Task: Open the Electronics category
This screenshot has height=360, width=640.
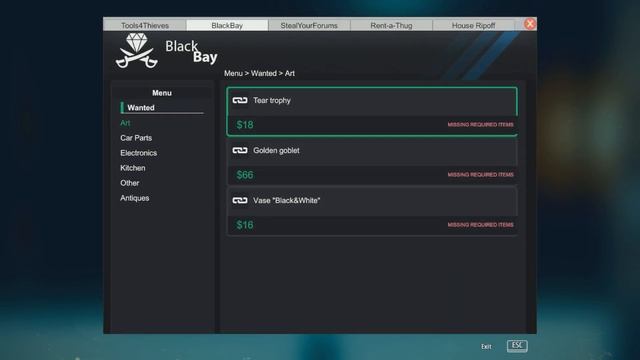Action: click(138, 153)
